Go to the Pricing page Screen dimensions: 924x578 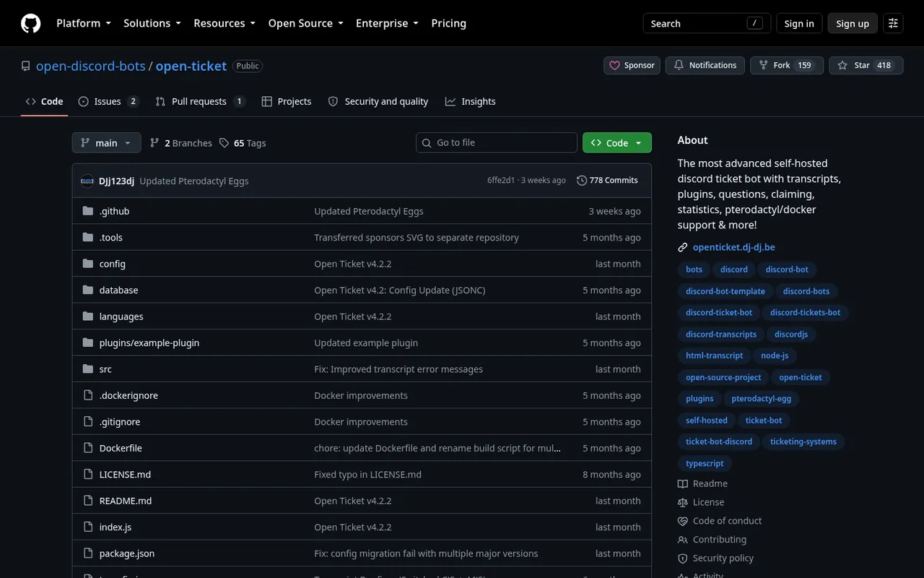pyautogui.click(x=449, y=23)
